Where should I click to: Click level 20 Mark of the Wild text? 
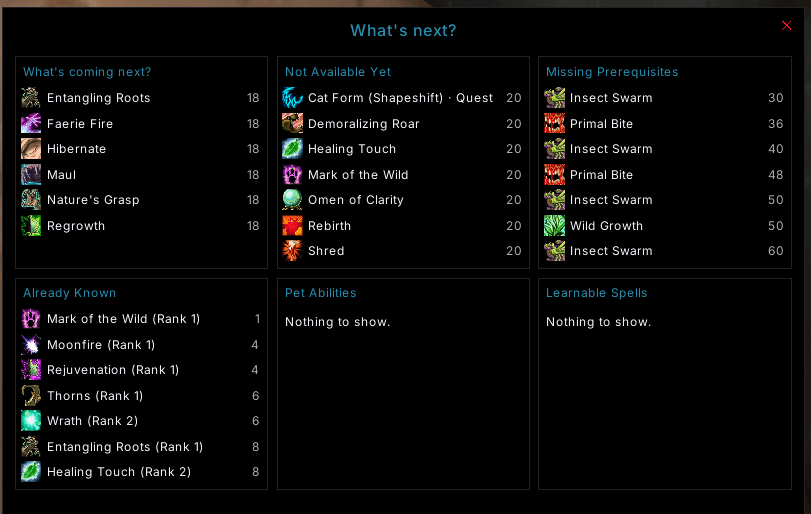[358, 175]
